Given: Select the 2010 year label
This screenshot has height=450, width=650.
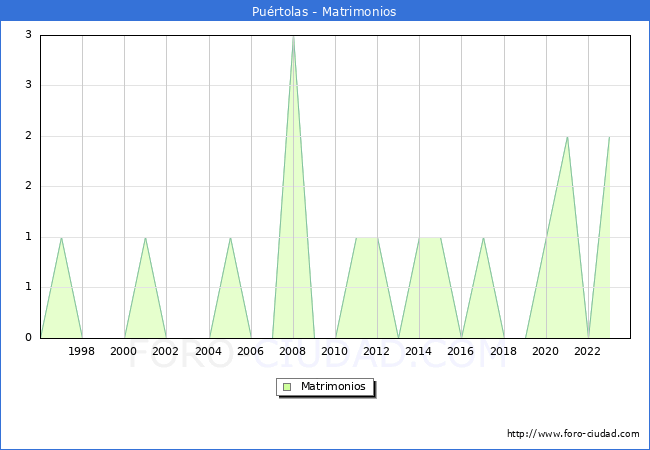Looking at the screenshot, I should pos(335,351).
